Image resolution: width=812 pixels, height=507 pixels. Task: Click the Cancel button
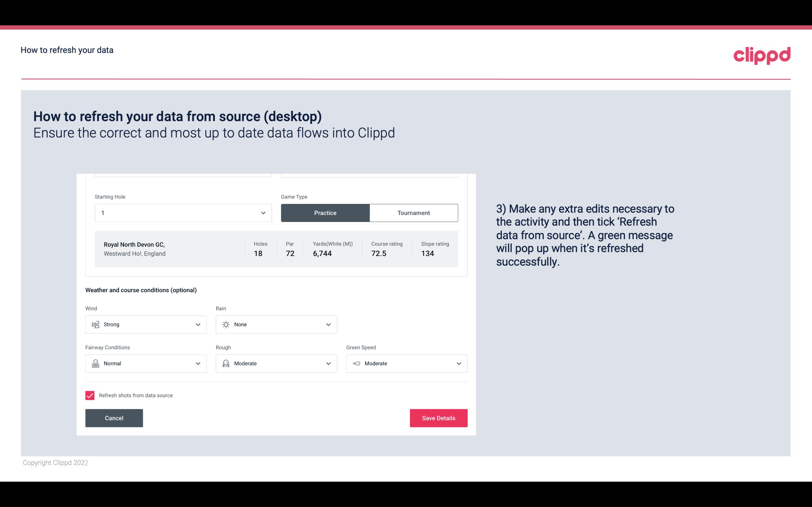(114, 418)
